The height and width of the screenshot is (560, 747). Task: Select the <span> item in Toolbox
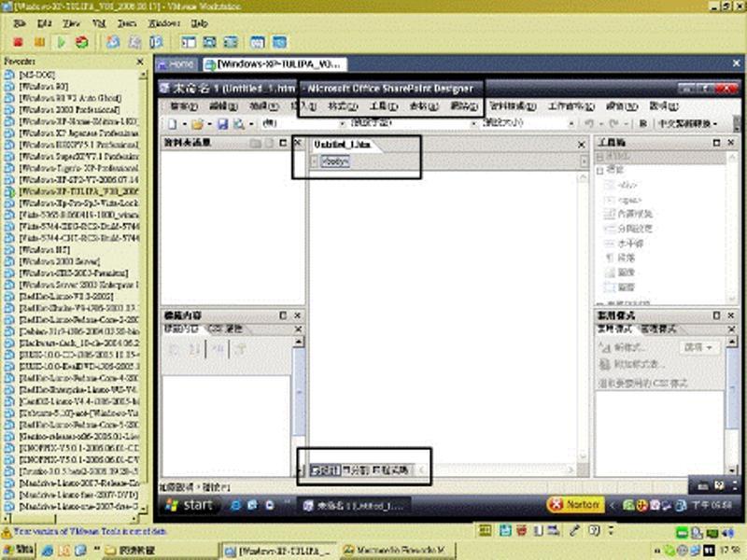pos(623,201)
